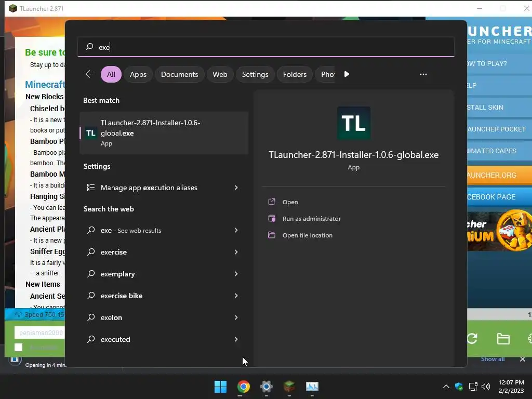Viewport: 532px width, 399px height.
Task: Expand the exe web results chevron
Action: click(236, 230)
